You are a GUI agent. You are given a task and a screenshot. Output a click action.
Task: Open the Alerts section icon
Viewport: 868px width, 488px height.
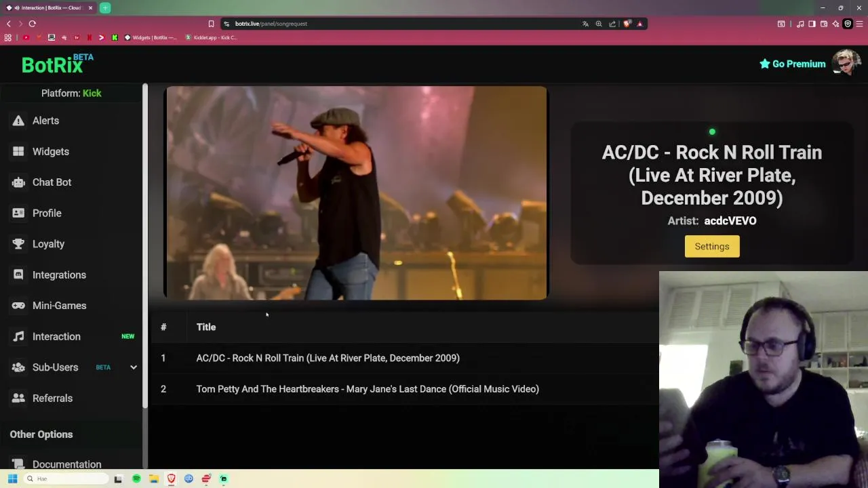[18, 121]
